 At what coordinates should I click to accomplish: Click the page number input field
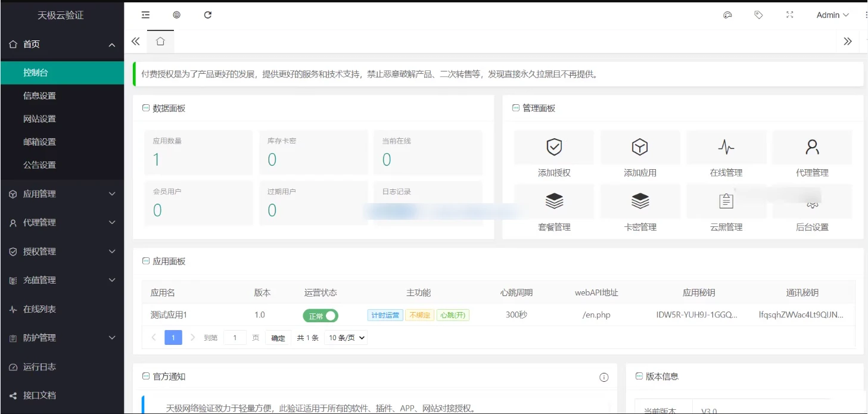(x=235, y=337)
